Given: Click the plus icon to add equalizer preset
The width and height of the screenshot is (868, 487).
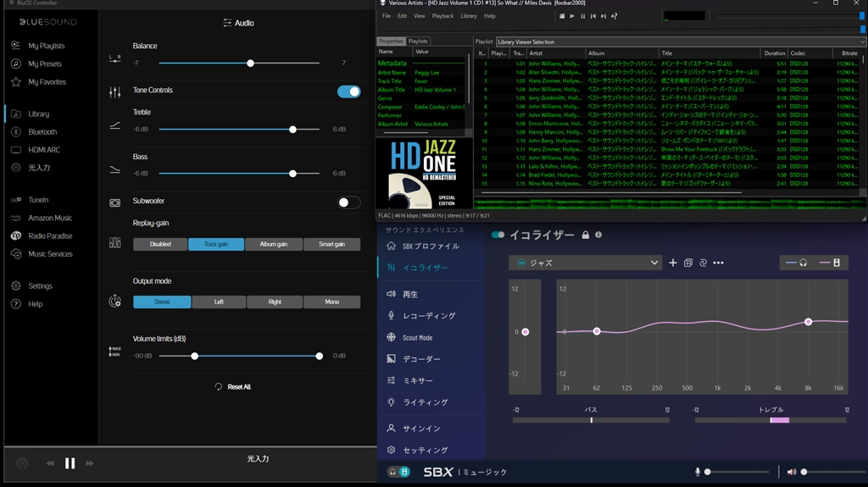Looking at the screenshot, I should (673, 263).
